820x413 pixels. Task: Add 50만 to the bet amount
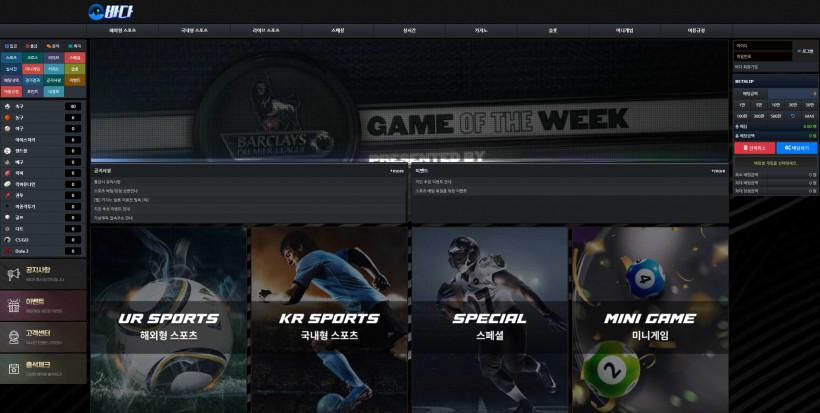810,105
